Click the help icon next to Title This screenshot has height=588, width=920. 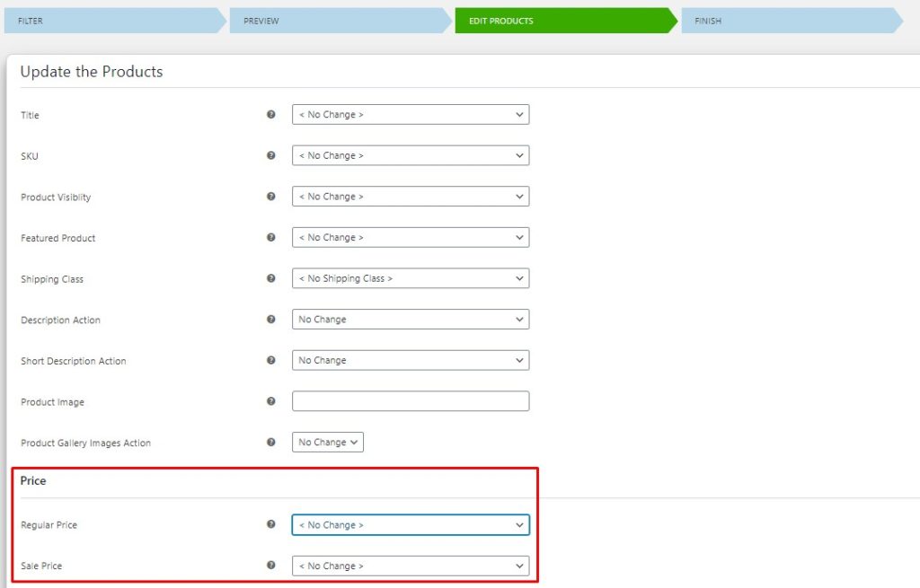[x=270, y=114]
